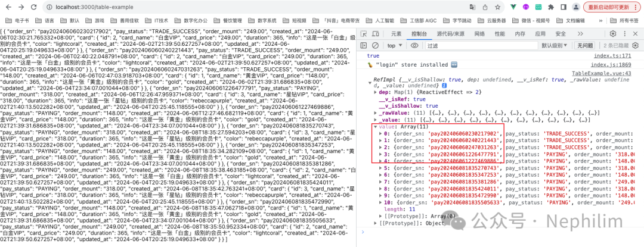Create a live expression with eye icon
Viewport: 644px width, 247px height.
tap(414, 45)
